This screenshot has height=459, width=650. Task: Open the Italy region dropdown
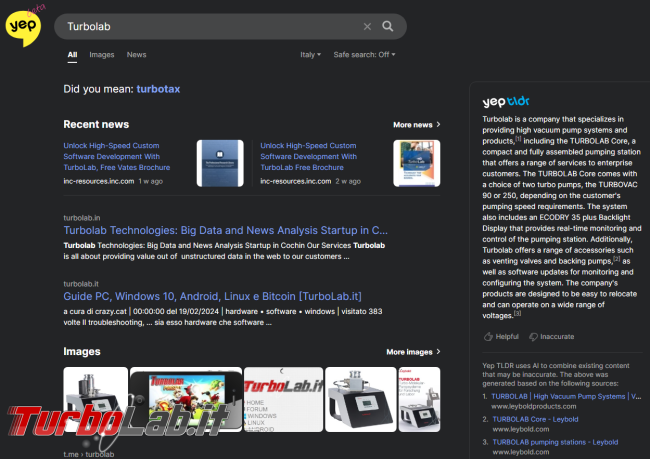click(310, 55)
